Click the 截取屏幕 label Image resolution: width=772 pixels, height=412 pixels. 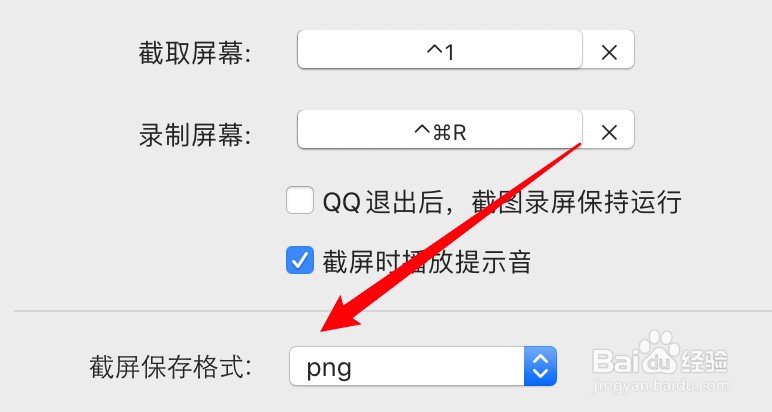[194, 53]
